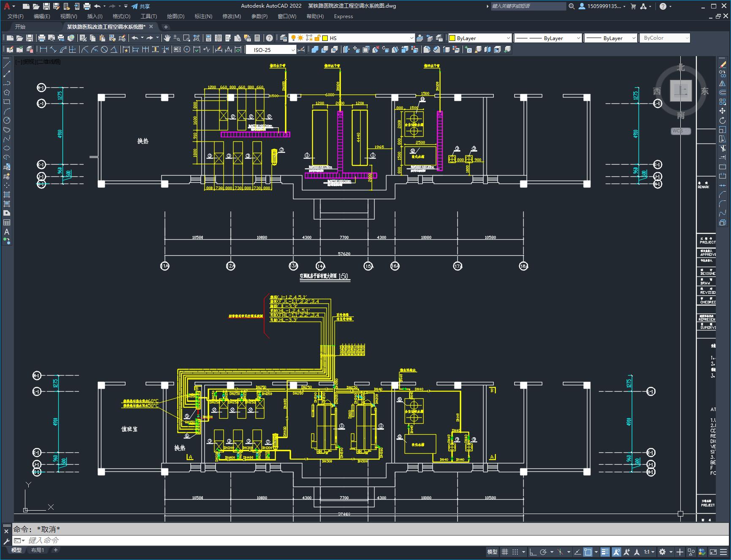Open the Express menu
The height and width of the screenshot is (560, 731).
[x=343, y=16]
